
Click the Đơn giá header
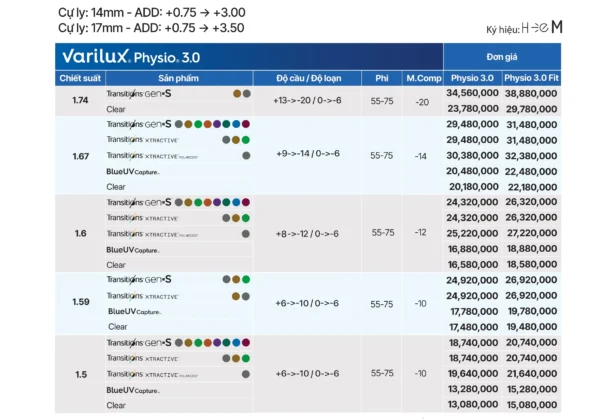(x=502, y=57)
